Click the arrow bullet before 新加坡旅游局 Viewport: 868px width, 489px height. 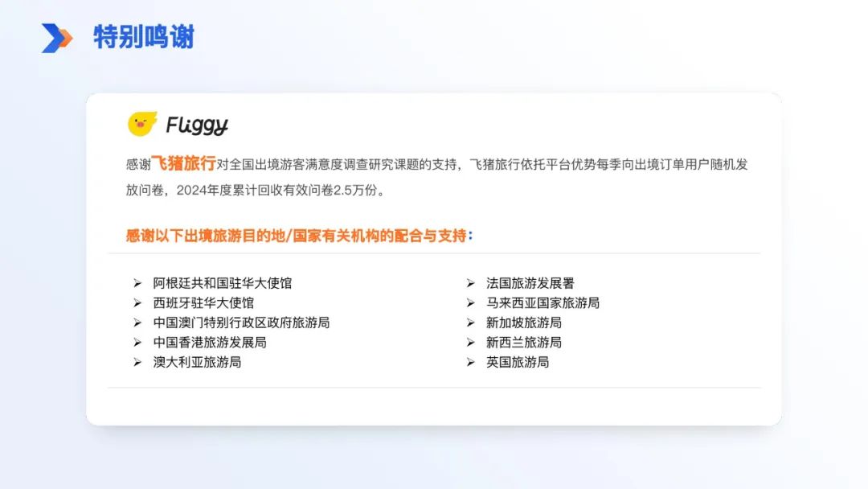(470, 323)
